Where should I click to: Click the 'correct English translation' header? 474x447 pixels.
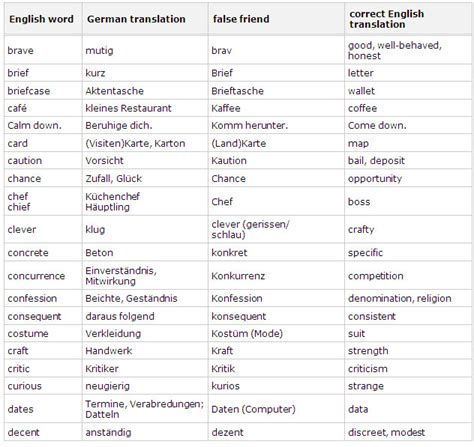387,19
